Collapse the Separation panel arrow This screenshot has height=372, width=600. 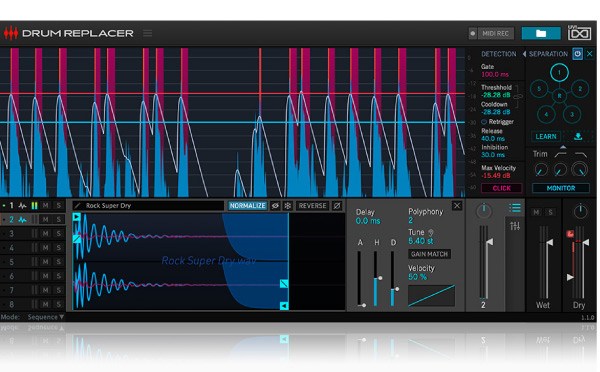(x=524, y=54)
